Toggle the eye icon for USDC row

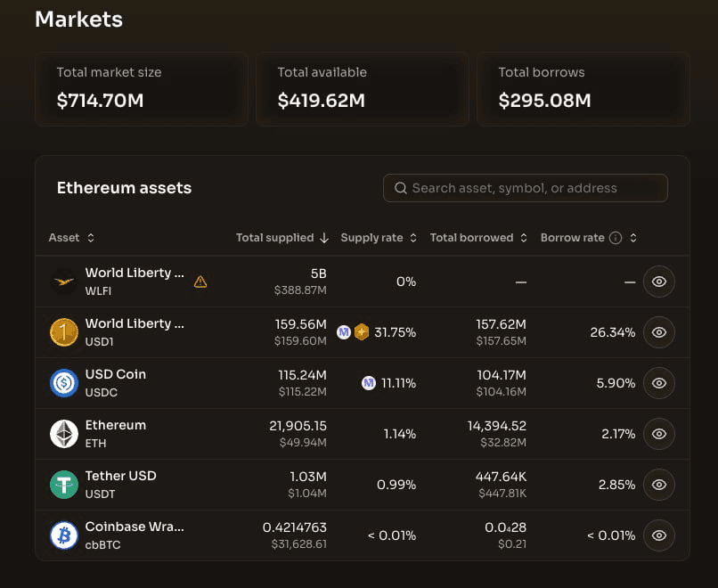(x=659, y=383)
